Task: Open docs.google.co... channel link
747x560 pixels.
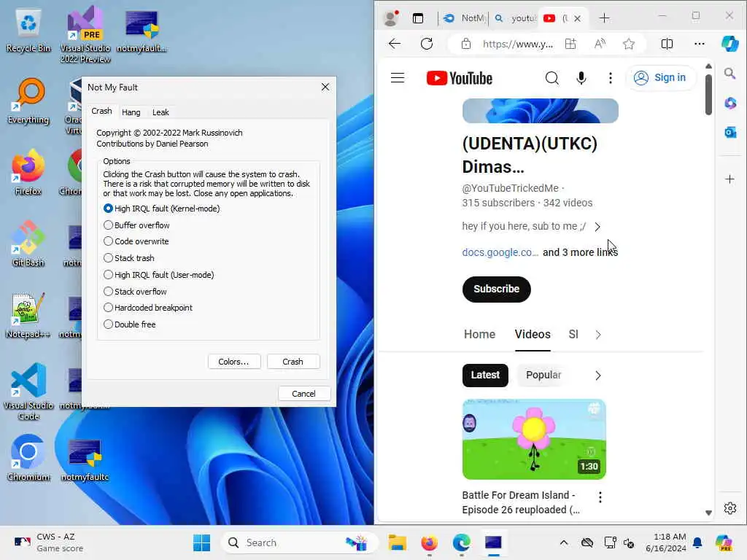Action: point(500,252)
